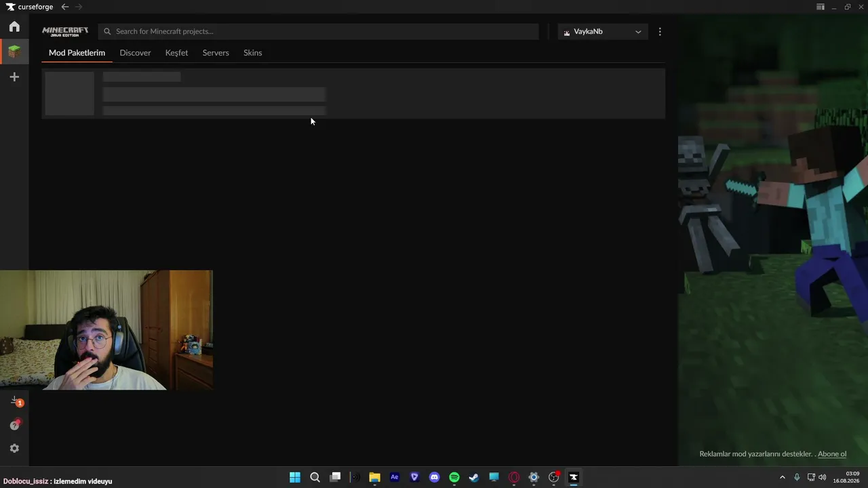Add a new game with plus icon
Viewport: 868px width, 488px height.
tap(14, 77)
